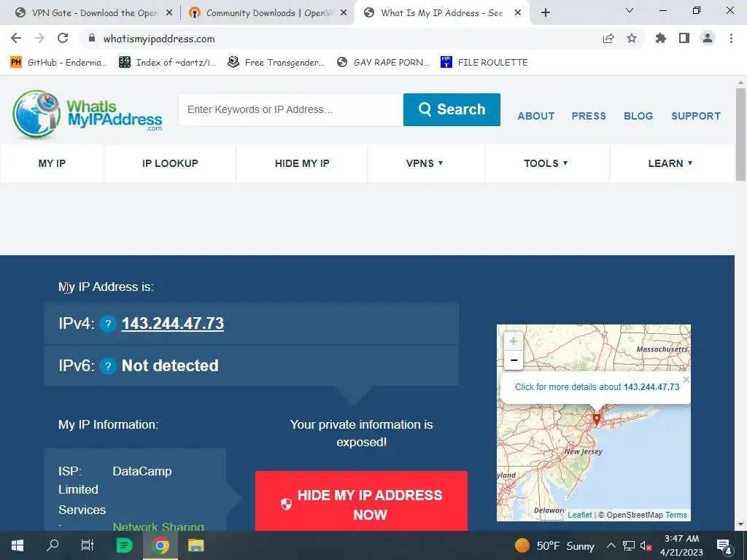Click the red map location pin
The image size is (747, 560).
click(597, 419)
